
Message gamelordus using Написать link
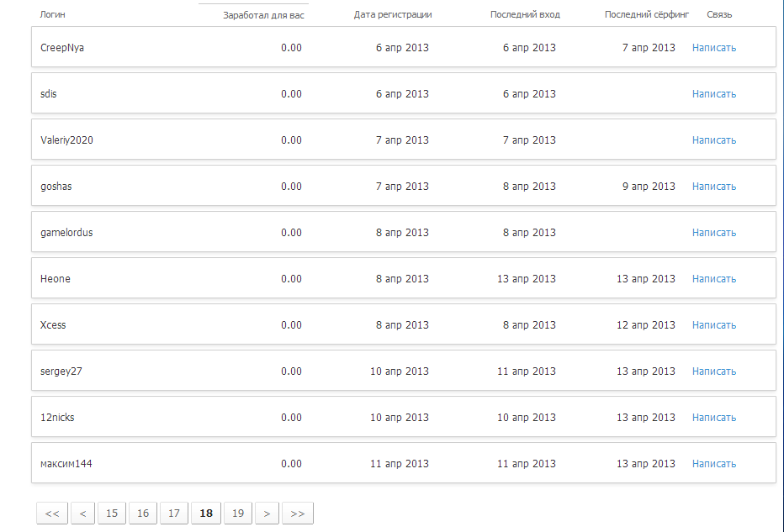coord(714,232)
